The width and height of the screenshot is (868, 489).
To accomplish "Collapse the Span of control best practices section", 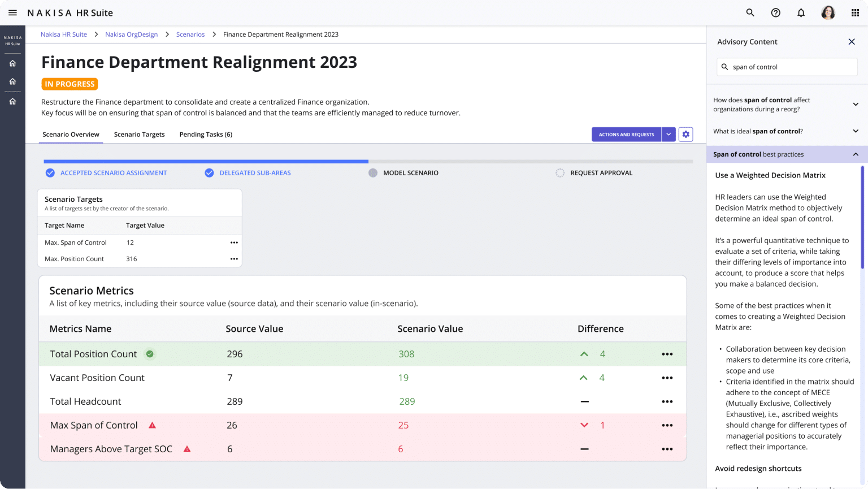I will (855, 154).
